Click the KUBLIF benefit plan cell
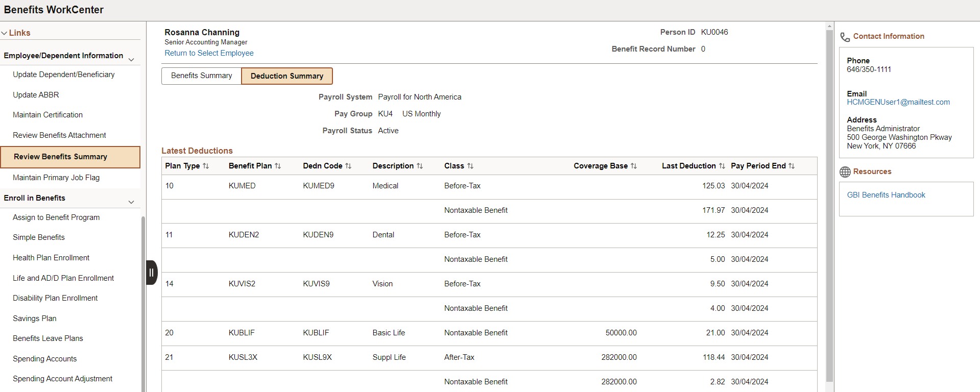Viewport: 980px width, 392px height. coord(242,333)
